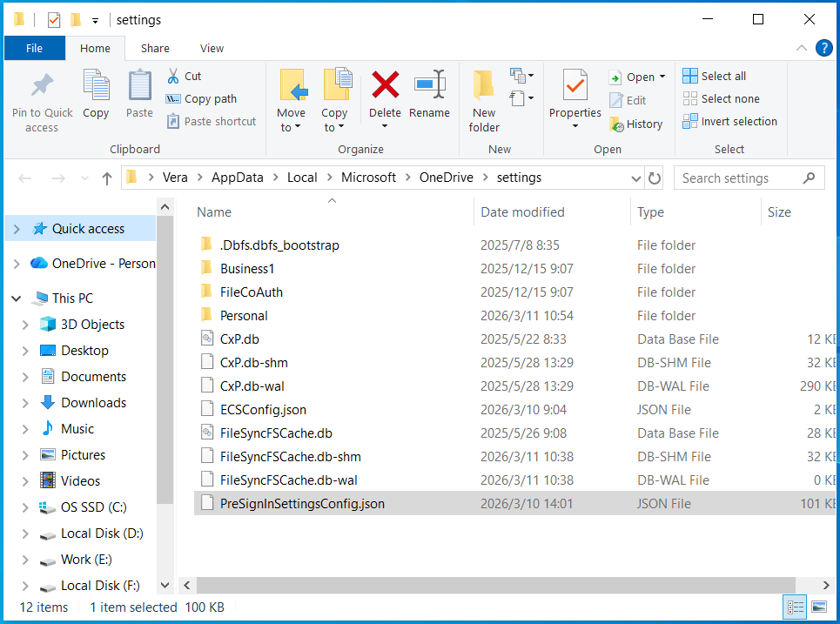Invert the current selection

pos(730,121)
